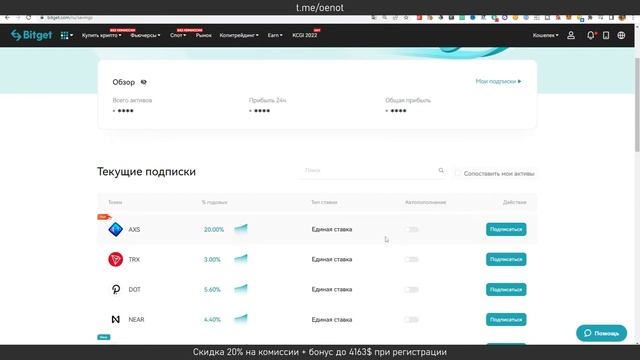Image resolution: width=640 pixels, height=360 pixels.
Task: Click the NEAR 4.40% rate
Action: tap(212, 320)
